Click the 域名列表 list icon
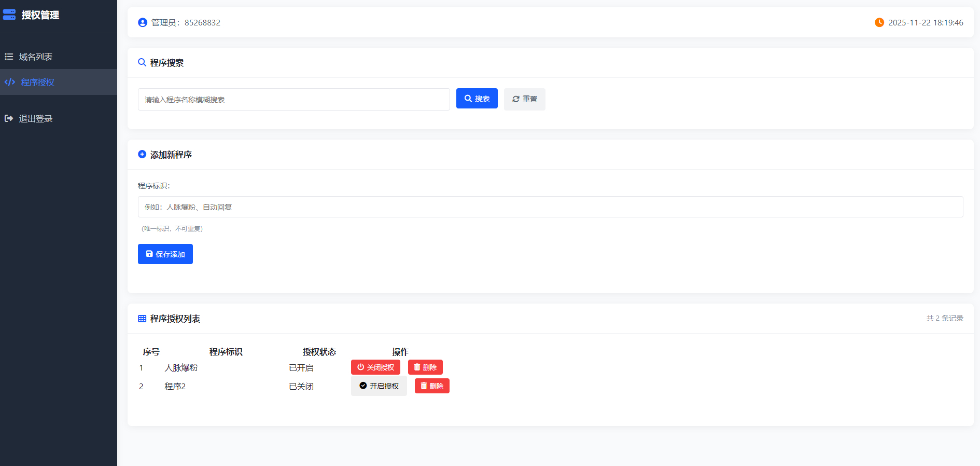980x466 pixels. [x=9, y=57]
